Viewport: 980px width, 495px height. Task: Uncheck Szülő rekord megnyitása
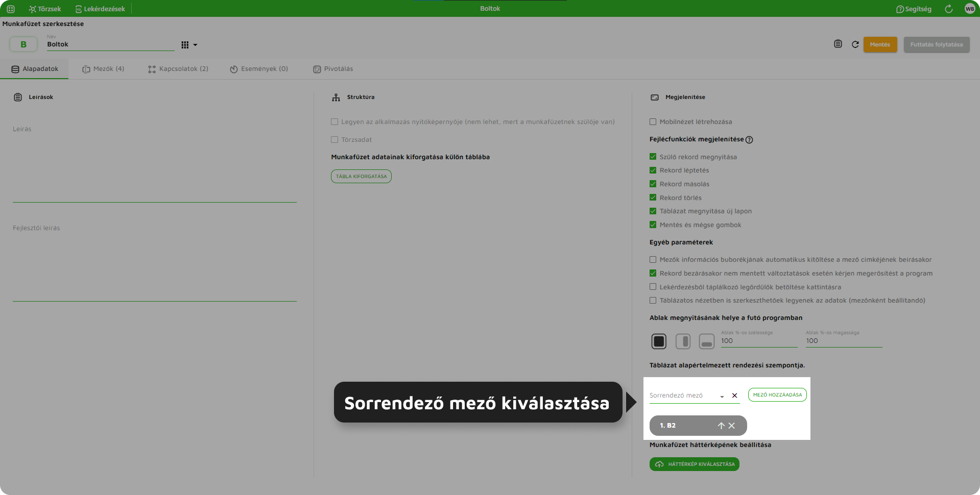[653, 157]
